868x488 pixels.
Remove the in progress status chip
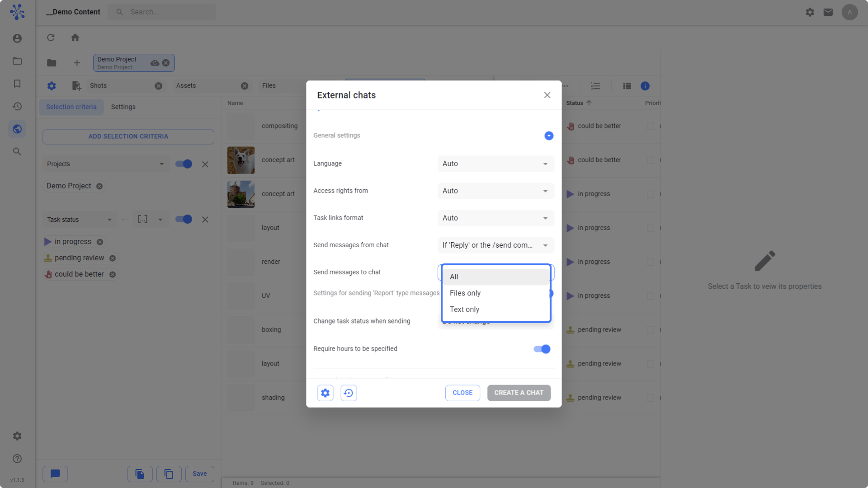tap(100, 242)
